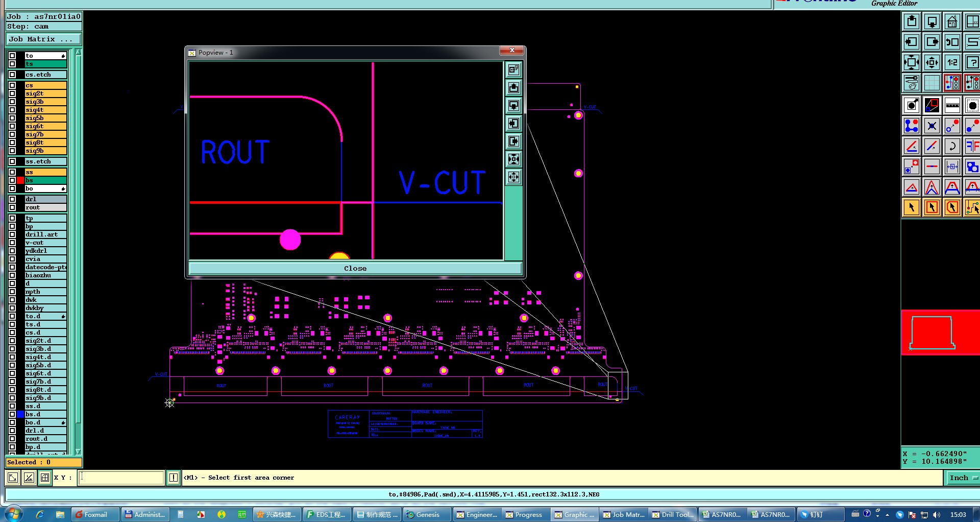The height and width of the screenshot is (522, 980).
Task: Click the pan up icon in main toolbar
Action: (912, 21)
